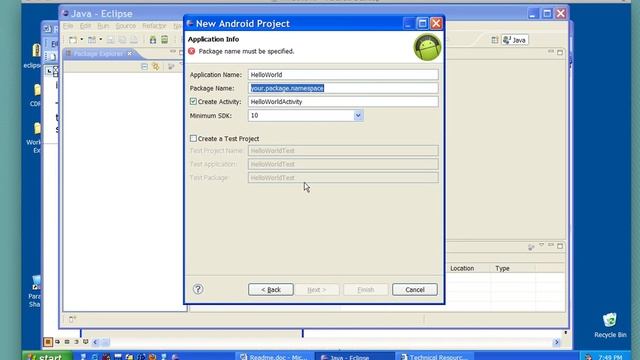Switch to Readme.doc in the taskbar
The height and width of the screenshot is (360, 640).
click(x=275, y=357)
